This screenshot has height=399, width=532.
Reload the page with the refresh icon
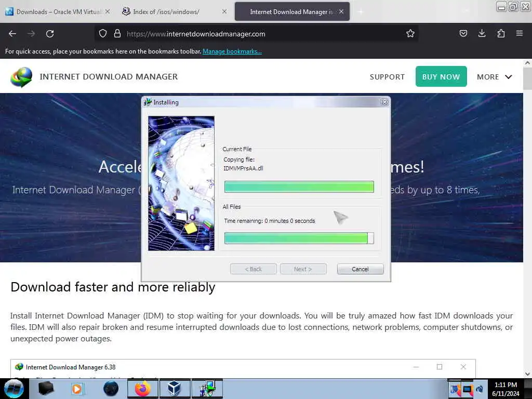point(50,34)
